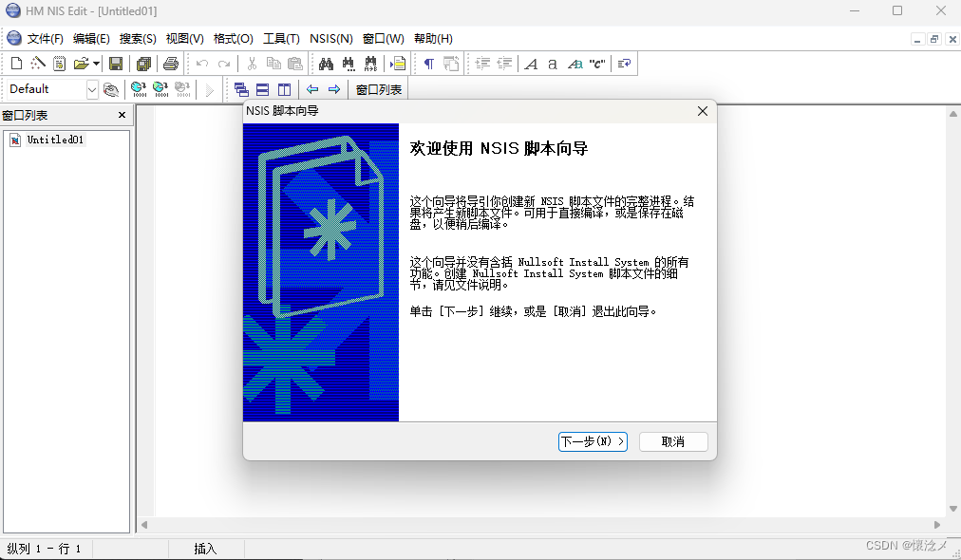Open the NSIS(N) menu
Image resolution: width=961 pixels, height=560 pixels.
coord(331,39)
